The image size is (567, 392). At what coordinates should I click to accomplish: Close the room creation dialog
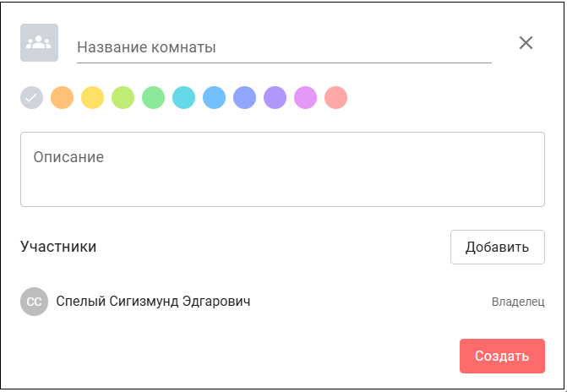pyautogui.click(x=526, y=43)
